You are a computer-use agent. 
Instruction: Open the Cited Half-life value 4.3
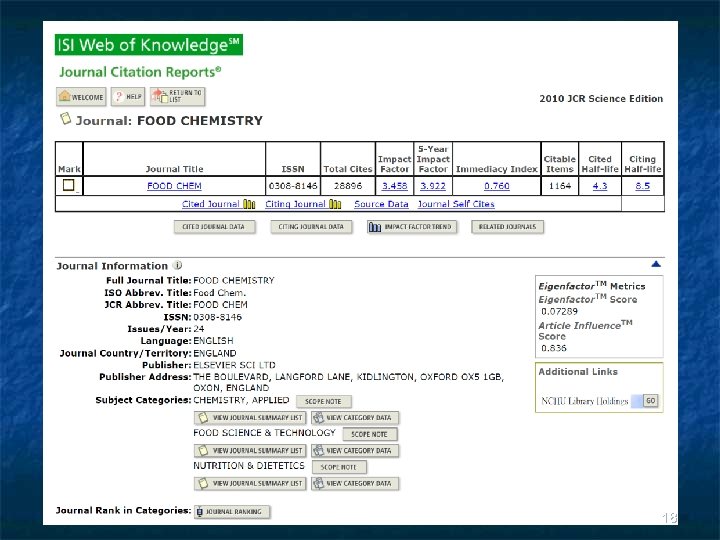[600, 186]
